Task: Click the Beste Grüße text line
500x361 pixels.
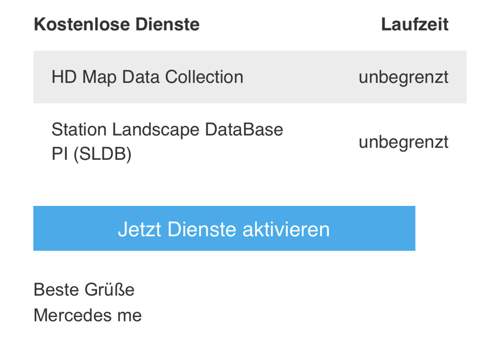Action: coord(84,289)
